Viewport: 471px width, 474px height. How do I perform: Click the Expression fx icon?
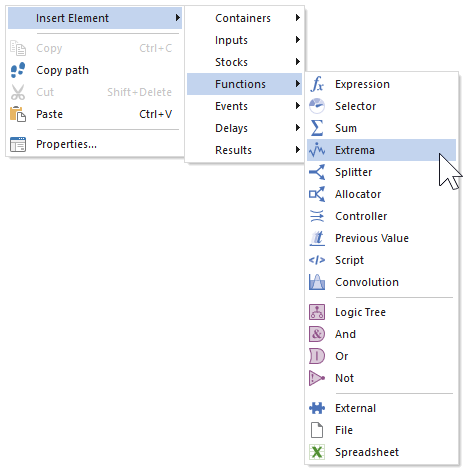click(x=317, y=84)
